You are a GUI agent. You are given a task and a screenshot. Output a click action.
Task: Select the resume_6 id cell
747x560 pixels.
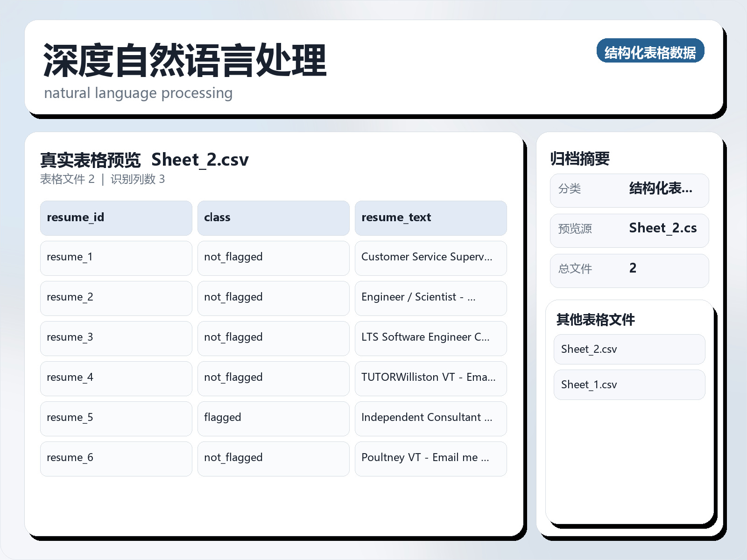click(x=116, y=458)
